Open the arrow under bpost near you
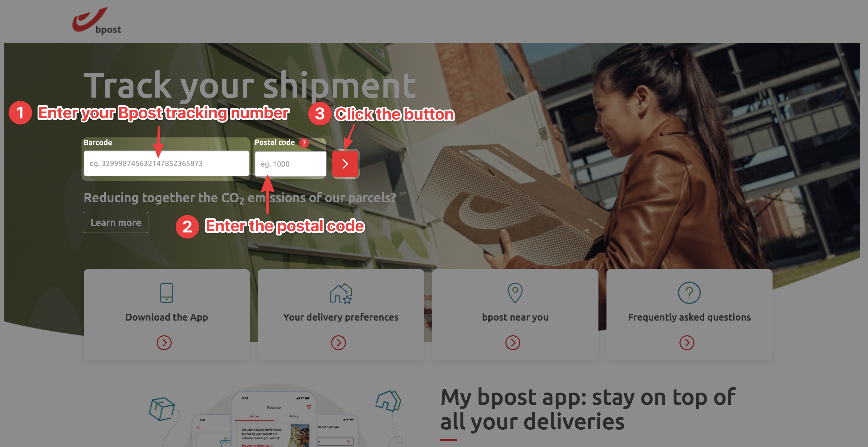 click(x=513, y=342)
